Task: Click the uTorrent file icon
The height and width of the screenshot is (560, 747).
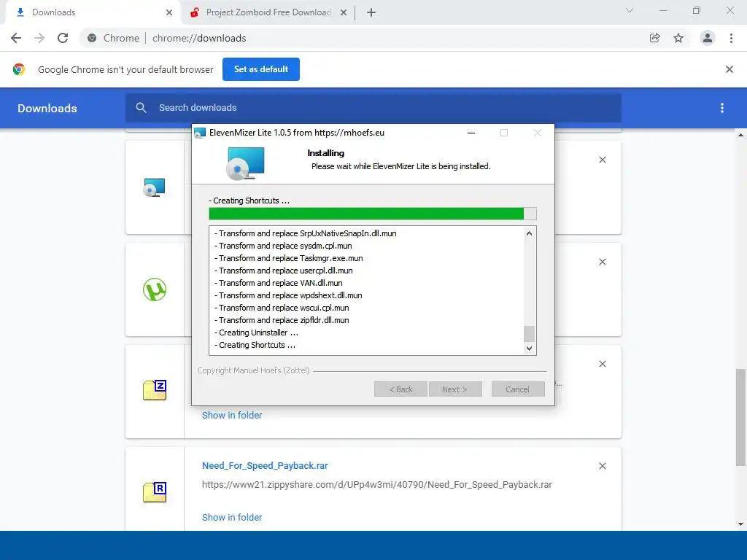Action: 155,289
